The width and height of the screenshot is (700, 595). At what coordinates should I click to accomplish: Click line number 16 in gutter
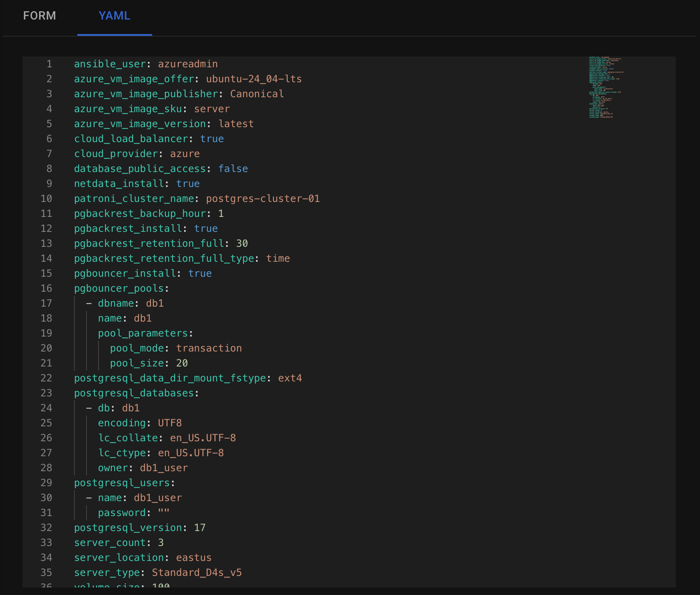coord(46,288)
